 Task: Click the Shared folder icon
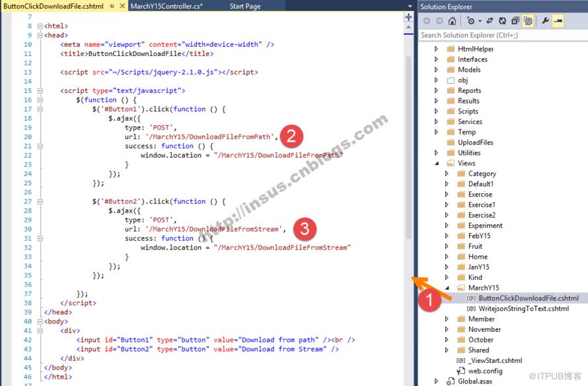(x=461, y=350)
